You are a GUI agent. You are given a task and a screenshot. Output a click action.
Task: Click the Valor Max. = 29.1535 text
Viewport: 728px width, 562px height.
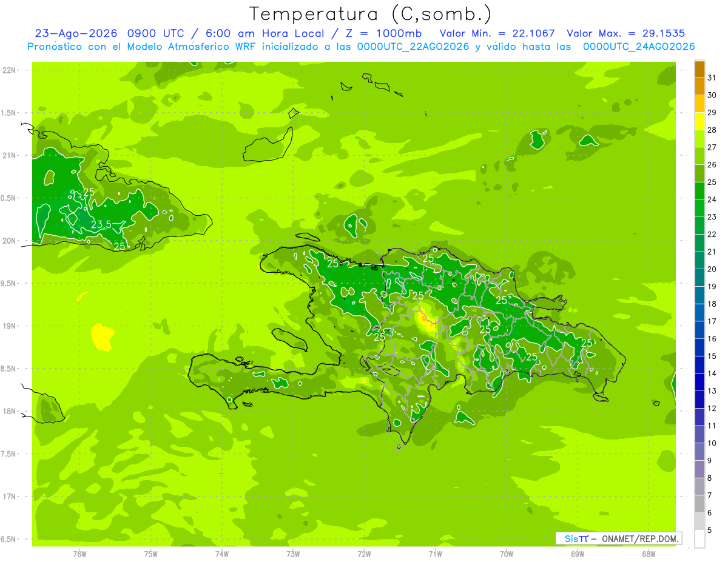625,33
